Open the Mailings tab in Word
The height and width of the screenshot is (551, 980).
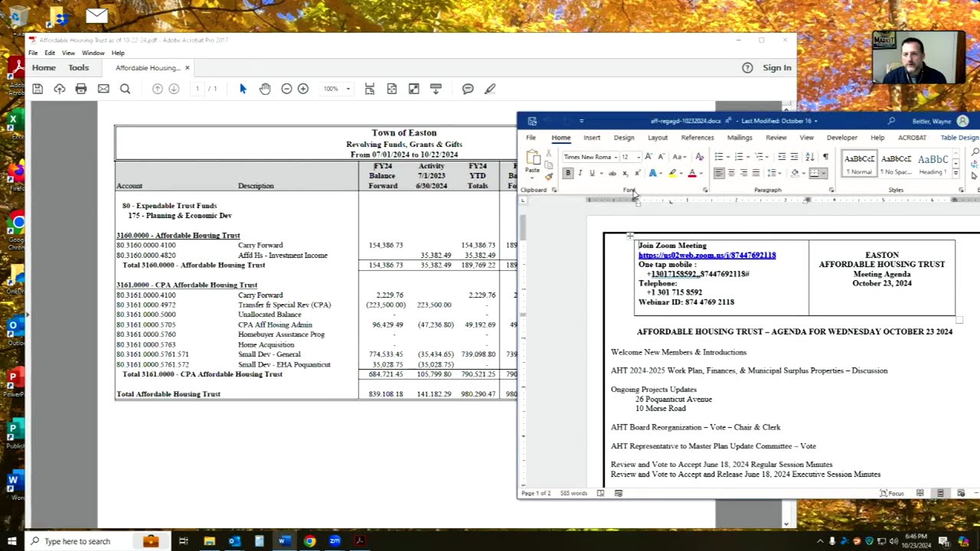pos(740,138)
